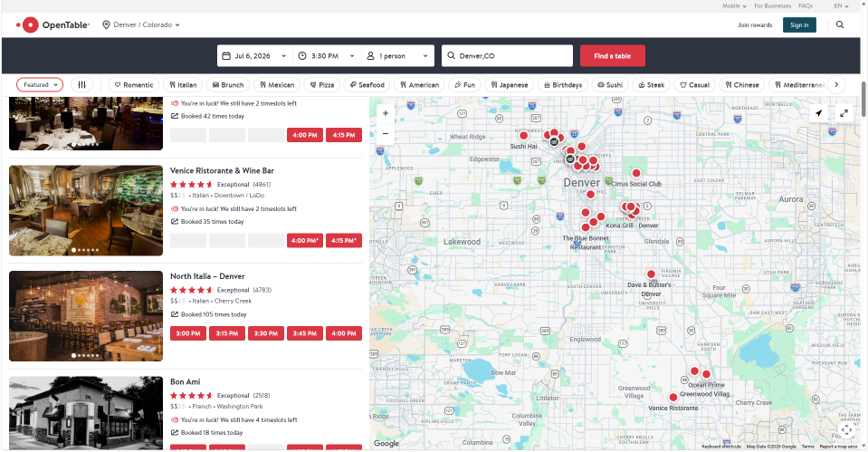Click the page vertical scrollbar
The image size is (868, 452).
863,99
